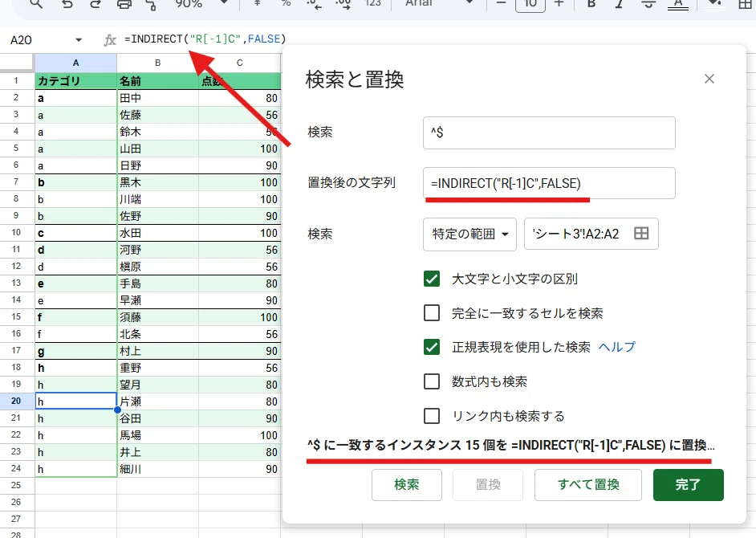Increase font size with plus button

point(559,3)
